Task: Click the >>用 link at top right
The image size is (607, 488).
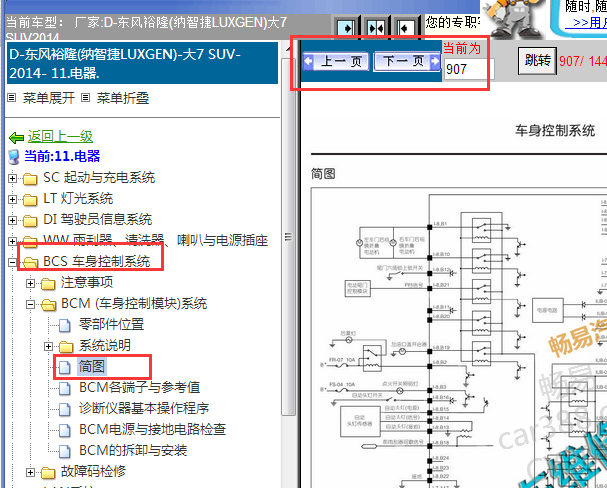Action: [x=585, y=23]
